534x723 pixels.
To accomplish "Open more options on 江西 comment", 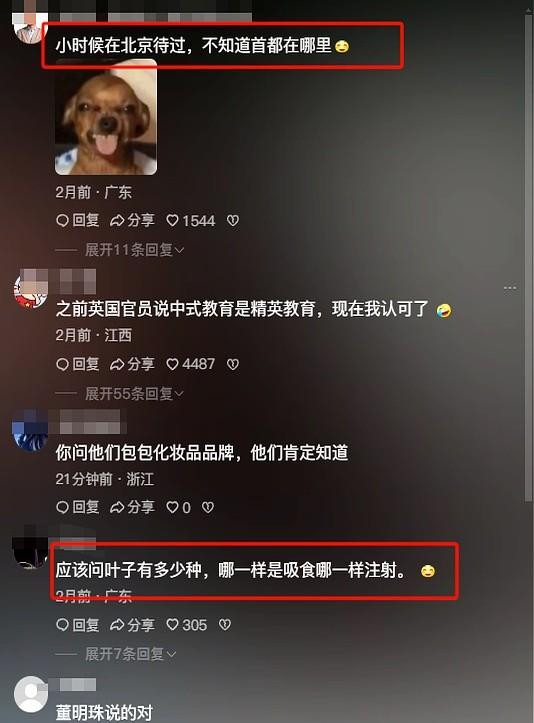I will [x=510, y=288].
